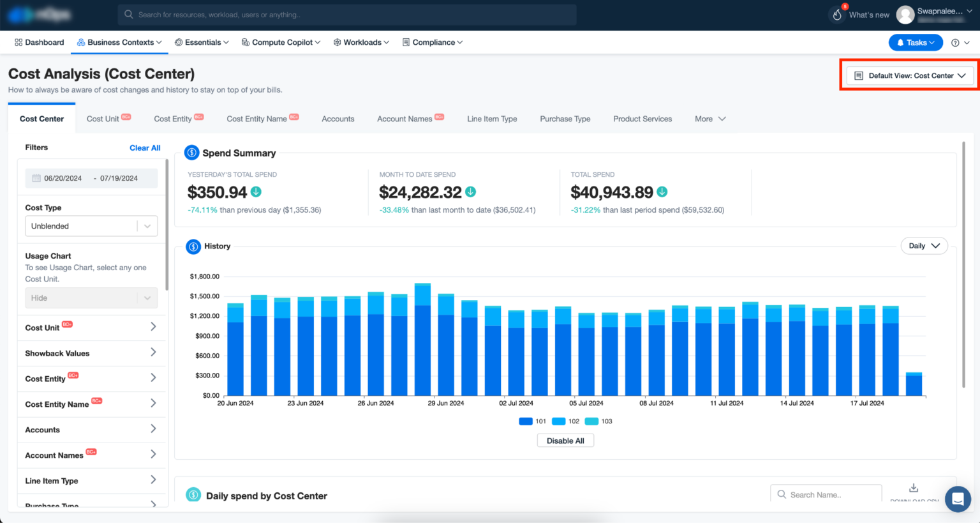980x523 pixels.
Task: Click the download CSV icon
Action: (x=914, y=488)
